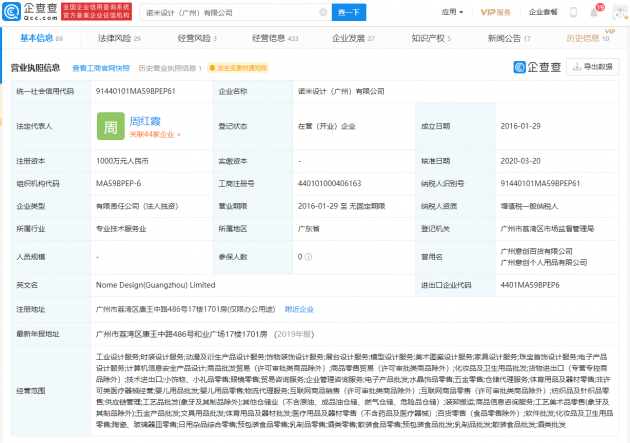Select import-export code 4401MA59BPEP6
This screenshot has width=630, height=443.
pyautogui.click(x=530, y=285)
